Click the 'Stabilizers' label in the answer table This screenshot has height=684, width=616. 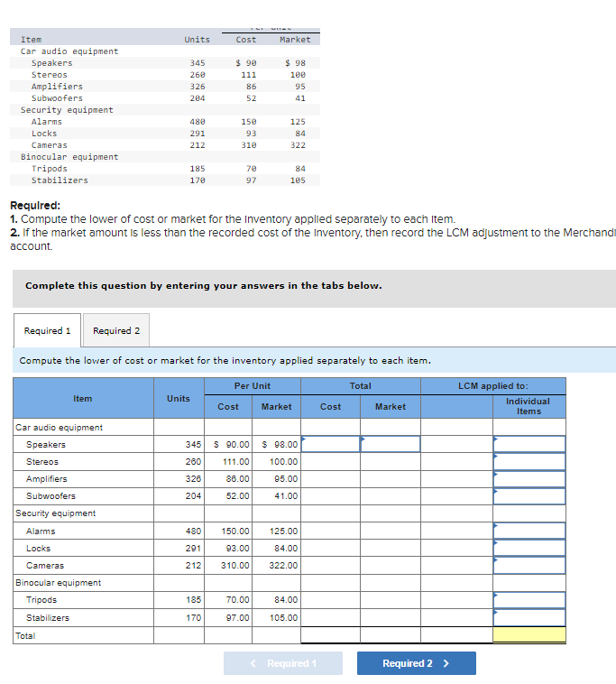click(x=48, y=618)
